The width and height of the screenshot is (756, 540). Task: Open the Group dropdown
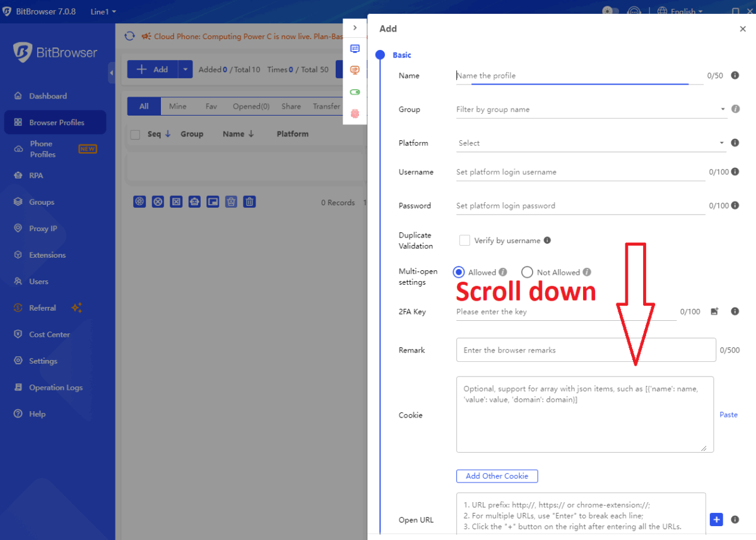click(590, 109)
